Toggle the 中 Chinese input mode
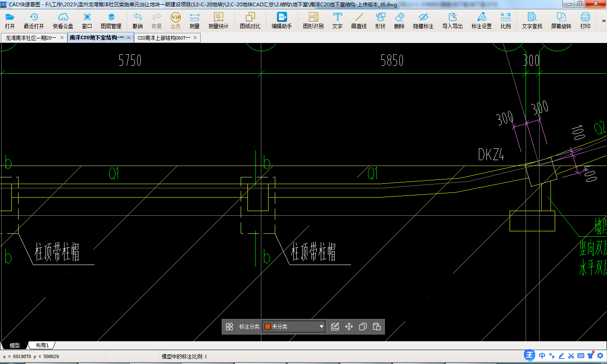 pos(542,356)
